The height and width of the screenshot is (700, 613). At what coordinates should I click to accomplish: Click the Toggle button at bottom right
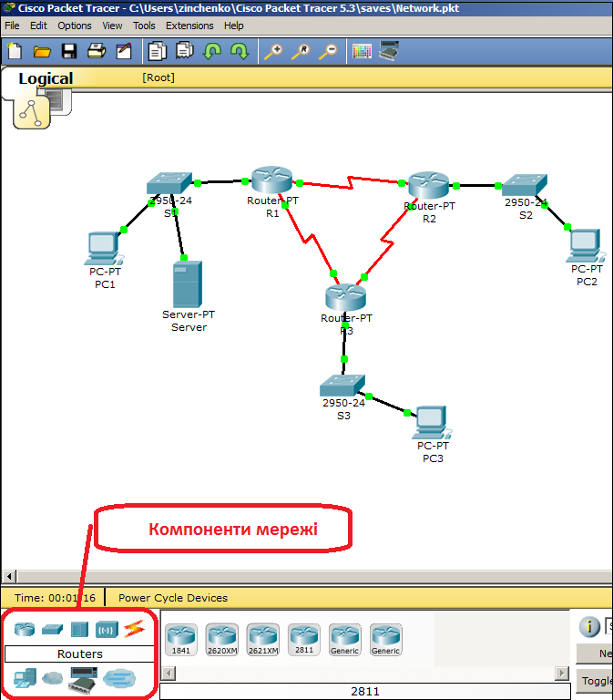(x=595, y=681)
